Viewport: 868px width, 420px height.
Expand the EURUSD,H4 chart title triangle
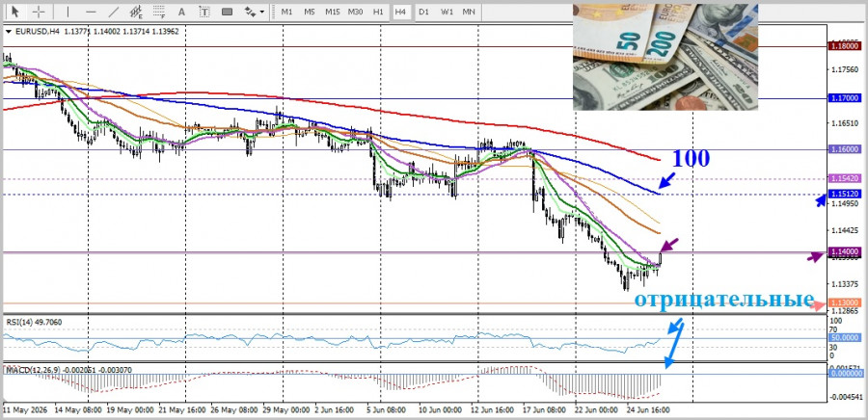[x=9, y=32]
